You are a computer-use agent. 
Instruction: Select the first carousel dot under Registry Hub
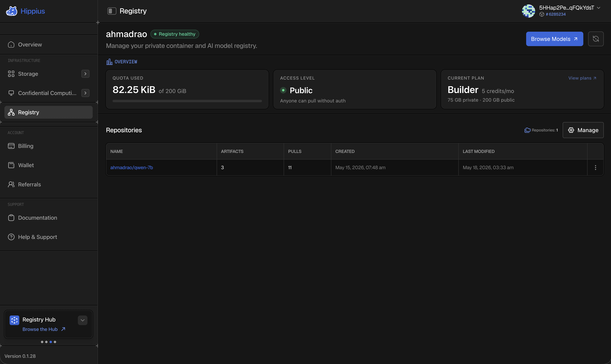pyautogui.click(x=42, y=342)
